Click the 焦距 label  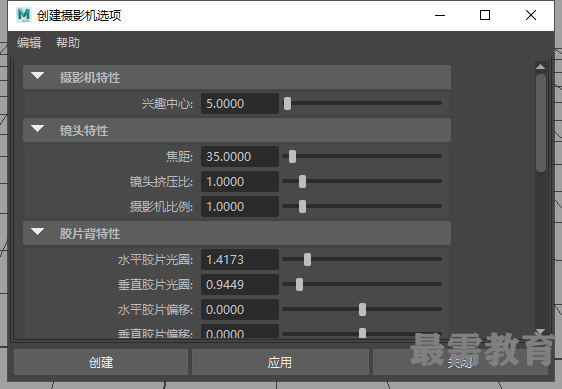tap(180, 157)
